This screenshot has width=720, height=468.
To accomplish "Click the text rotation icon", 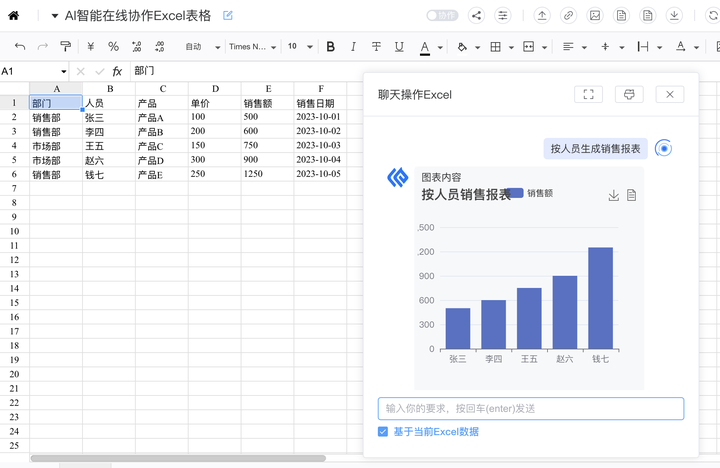I will 681,46.
